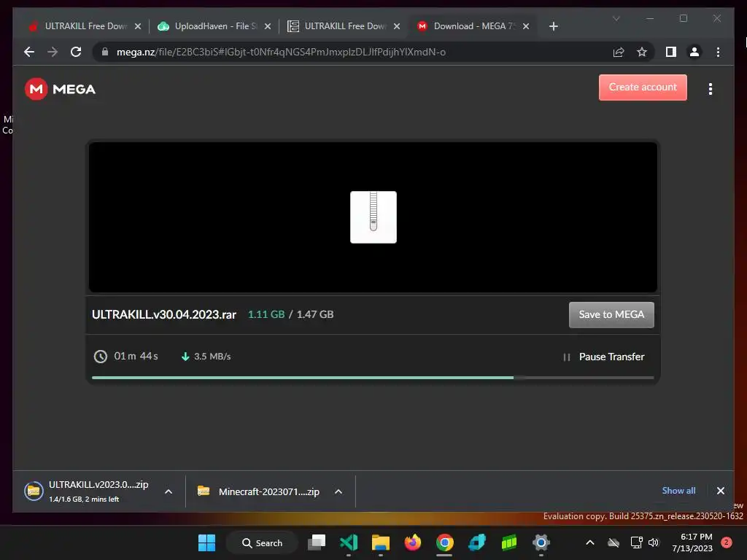The height and width of the screenshot is (560, 747).
Task: Show hidden system tray icons
Action: pos(589,542)
